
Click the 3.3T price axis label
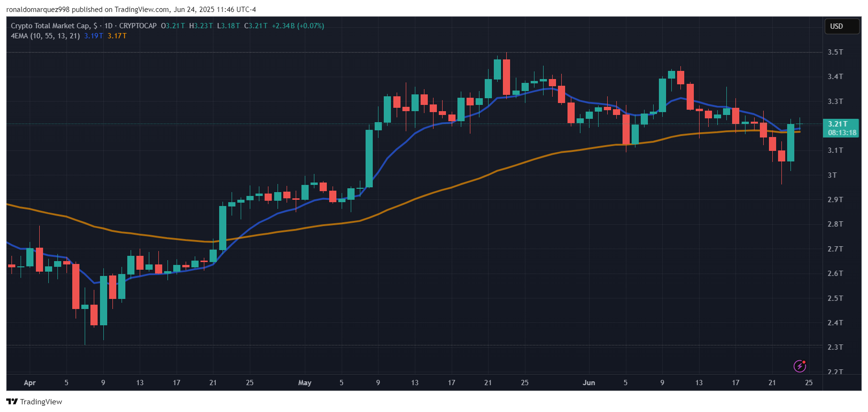pos(835,101)
